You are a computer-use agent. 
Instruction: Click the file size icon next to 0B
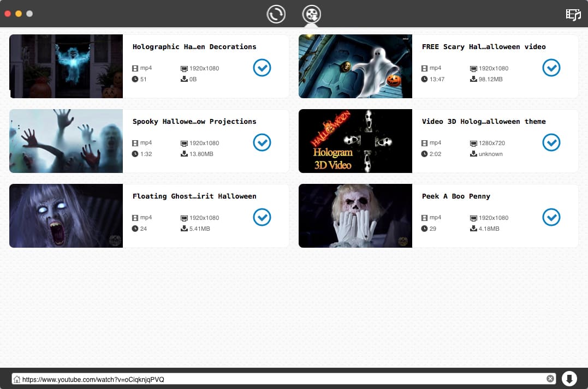(184, 79)
